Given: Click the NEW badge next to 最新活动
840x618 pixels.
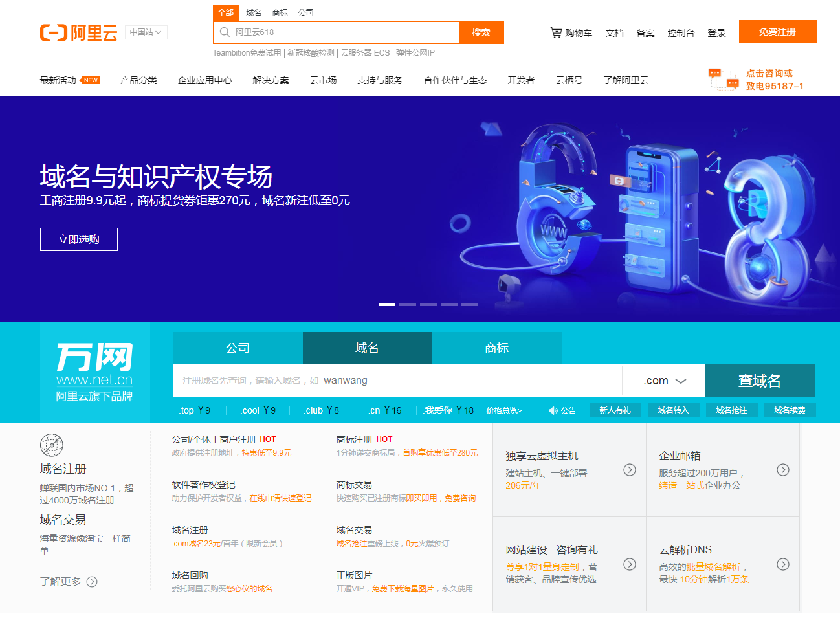Looking at the screenshot, I should pos(90,80).
